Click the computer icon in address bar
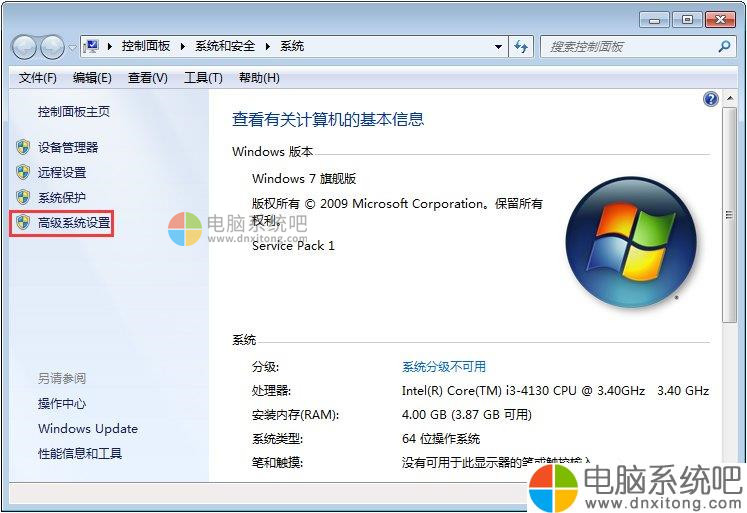Image resolution: width=747 pixels, height=513 pixels. pyautogui.click(x=91, y=46)
